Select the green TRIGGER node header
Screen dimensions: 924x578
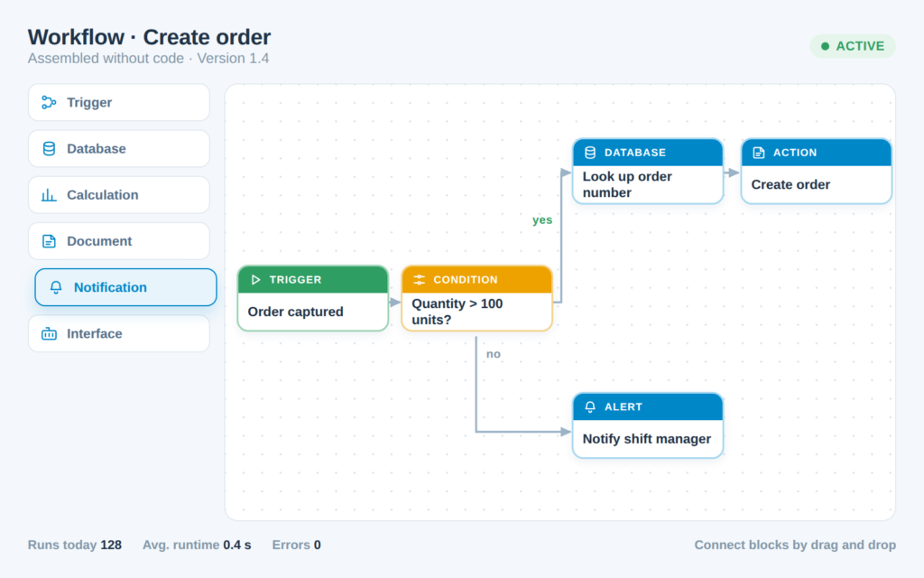313,280
